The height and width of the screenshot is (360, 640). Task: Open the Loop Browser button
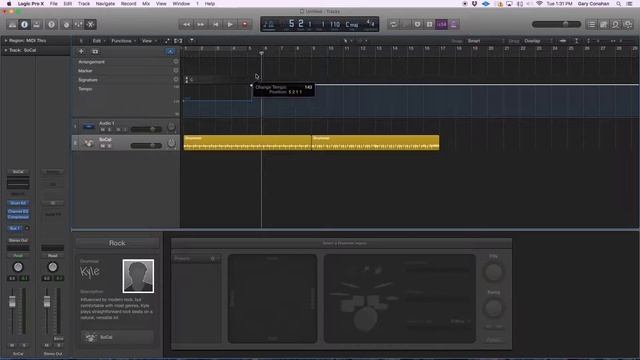pos(616,24)
